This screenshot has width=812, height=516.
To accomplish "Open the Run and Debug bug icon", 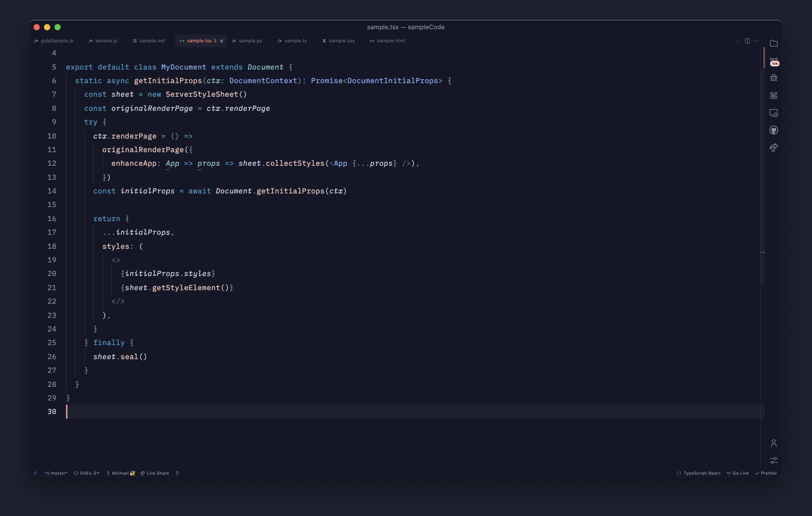I will pos(774,78).
